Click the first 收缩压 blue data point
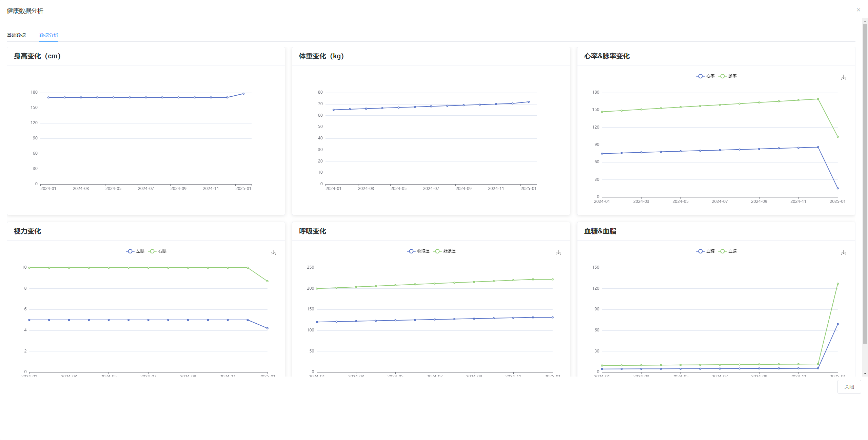 317,322
